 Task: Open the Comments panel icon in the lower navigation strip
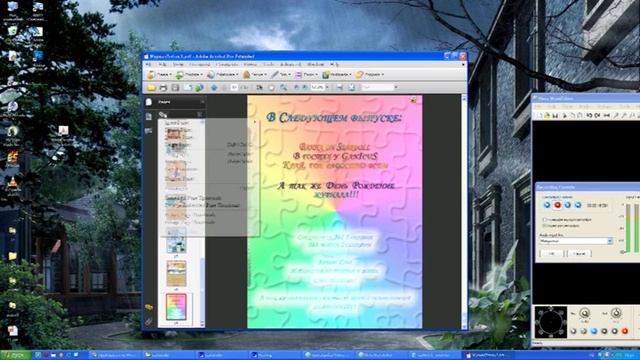(x=149, y=307)
